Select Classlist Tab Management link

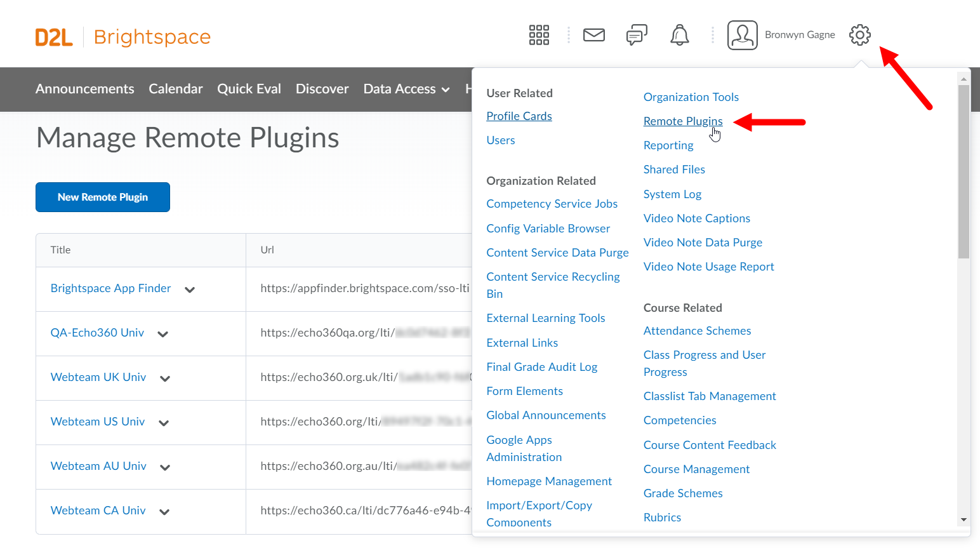[710, 396]
